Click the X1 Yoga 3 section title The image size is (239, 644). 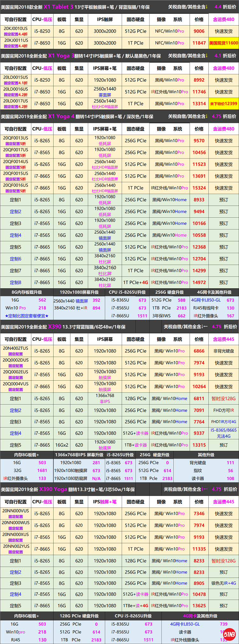(x=61, y=56)
